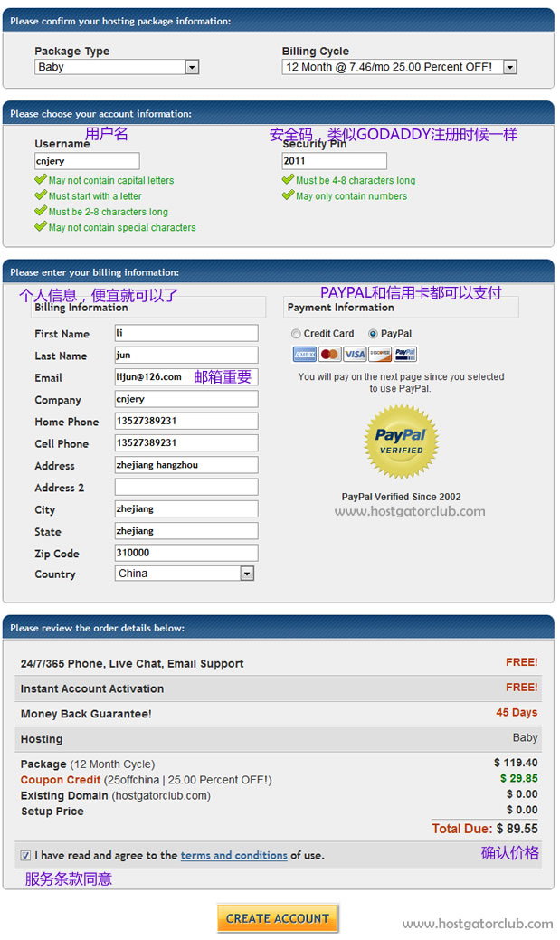Image resolution: width=560 pixels, height=940 pixels.
Task: Click the 'Payment Information' heading
Action: coord(340,308)
